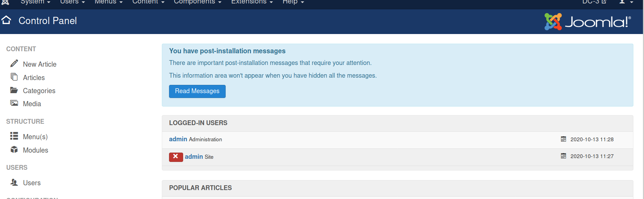Click the pencil icon beside New Article
The height and width of the screenshot is (199, 644).
point(14,64)
